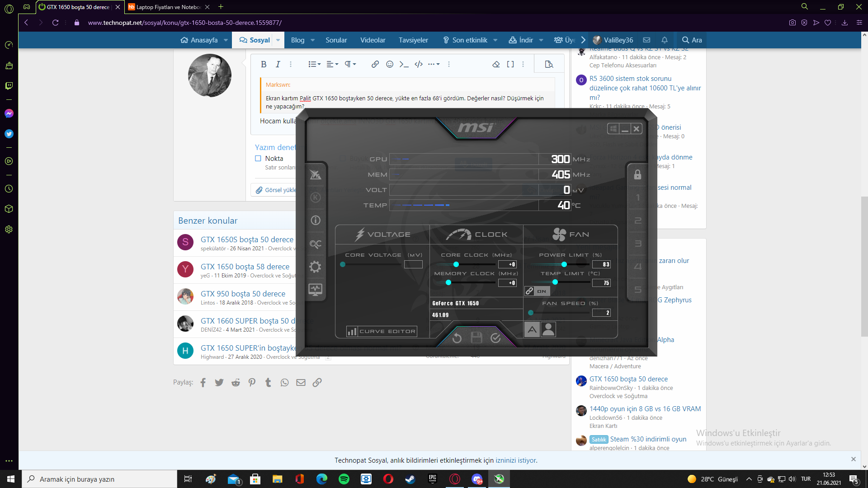Click the save profile floppy icon

(476, 338)
